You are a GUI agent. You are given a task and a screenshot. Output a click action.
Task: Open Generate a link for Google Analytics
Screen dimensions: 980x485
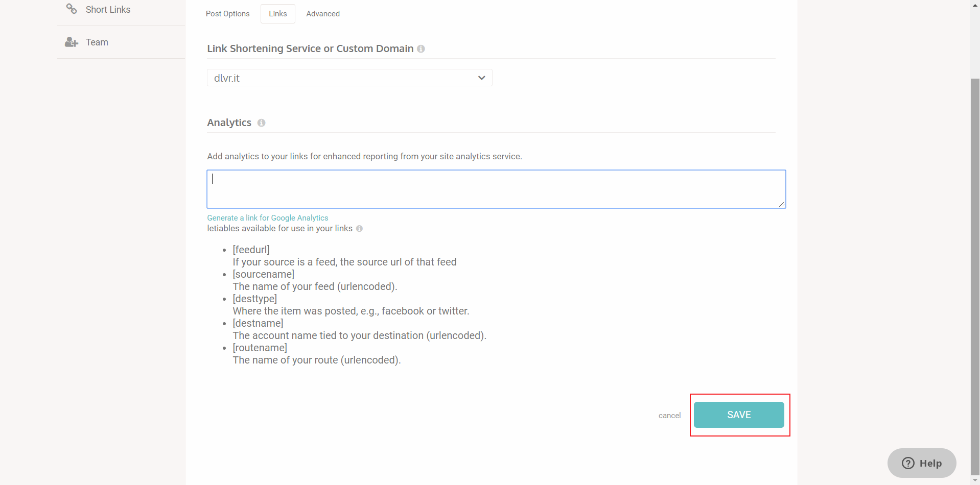(268, 218)
